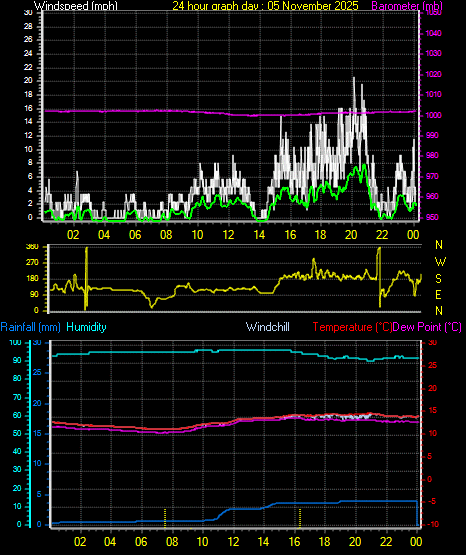Click the 1020 barometer axis value
466x555 pixels.
[x=433, y=74]
